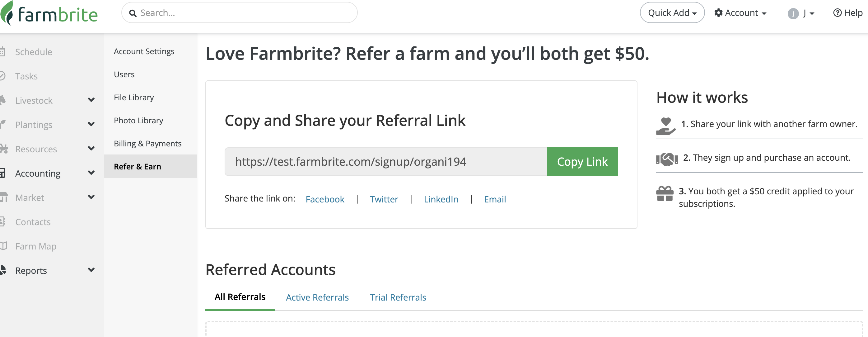Screen dimensions: 868x337
Task: Share the referral link via Email
Action: 495,199
